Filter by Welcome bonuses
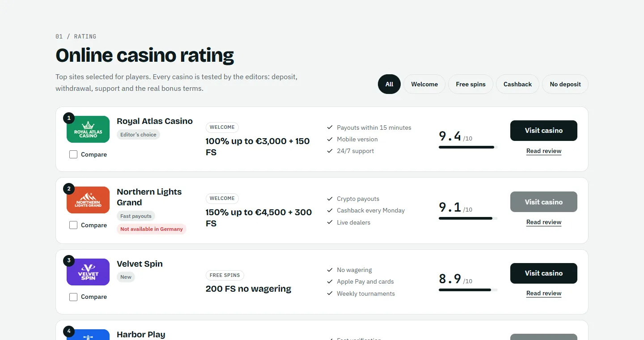Viewport: 644px width, 340px height. [x=424, y=84]
